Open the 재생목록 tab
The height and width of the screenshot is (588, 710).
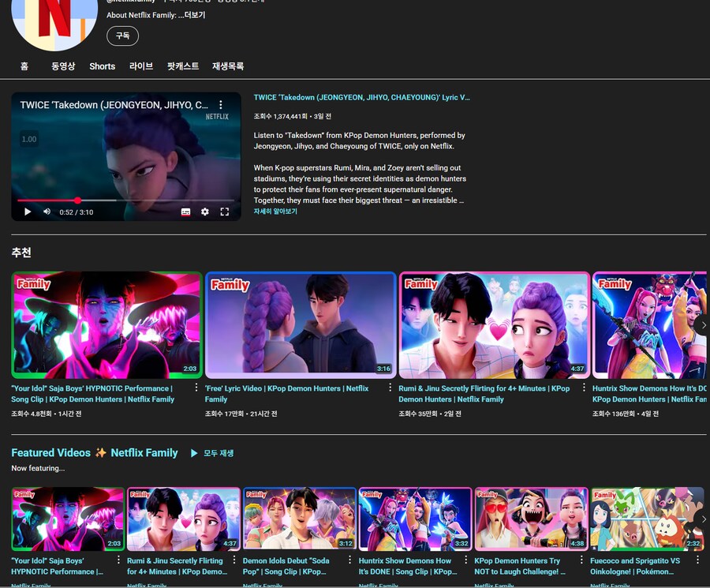tap(228, 66)
